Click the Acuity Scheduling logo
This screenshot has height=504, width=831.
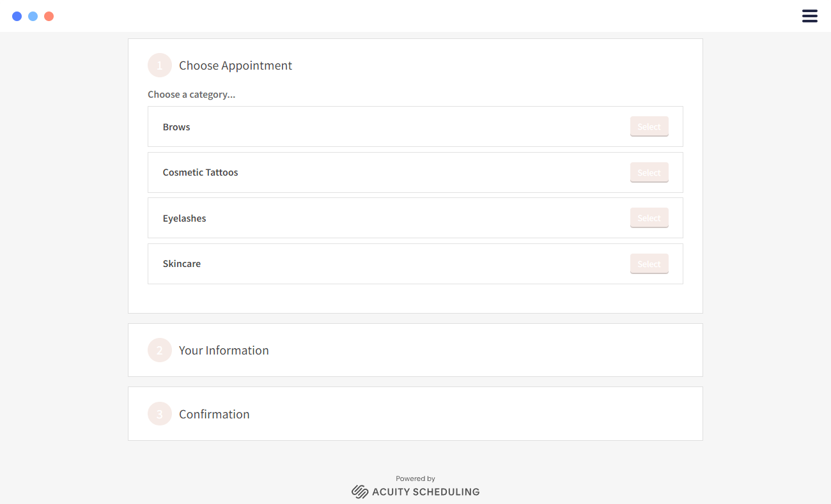[415, 491]
